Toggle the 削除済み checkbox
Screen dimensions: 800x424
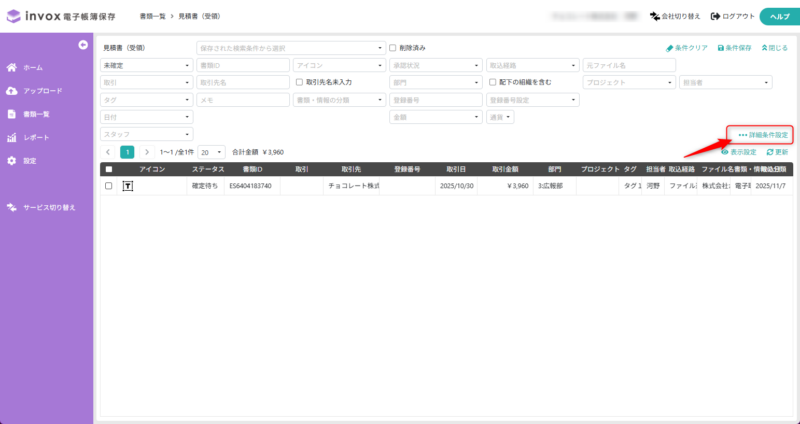(393, 48)
